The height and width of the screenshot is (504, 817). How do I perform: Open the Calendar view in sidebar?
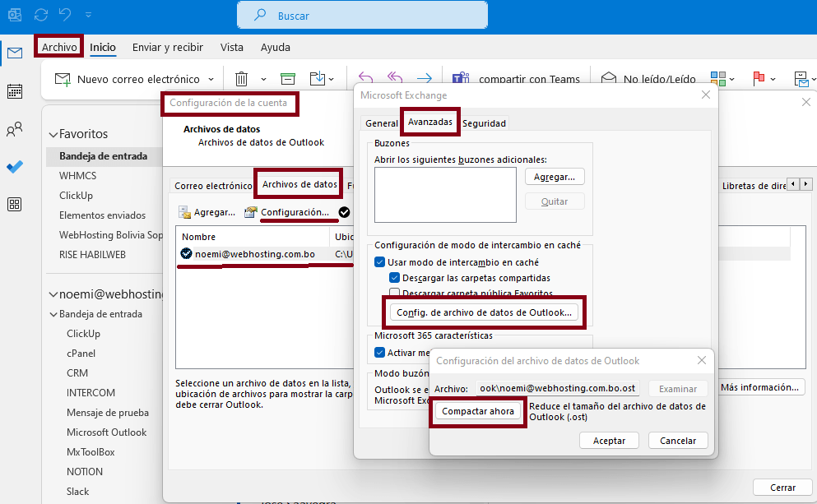click(15, 91)
